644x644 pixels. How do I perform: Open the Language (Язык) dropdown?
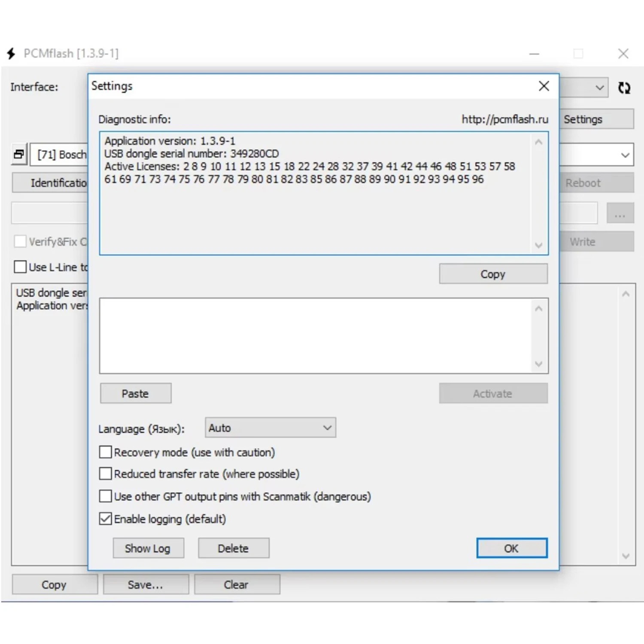click(x=270, y=427)
